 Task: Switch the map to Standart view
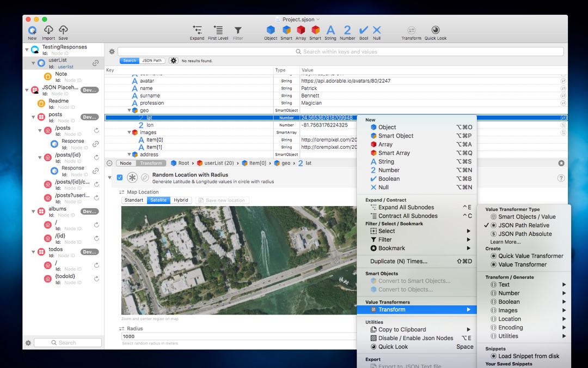[134, 200]
